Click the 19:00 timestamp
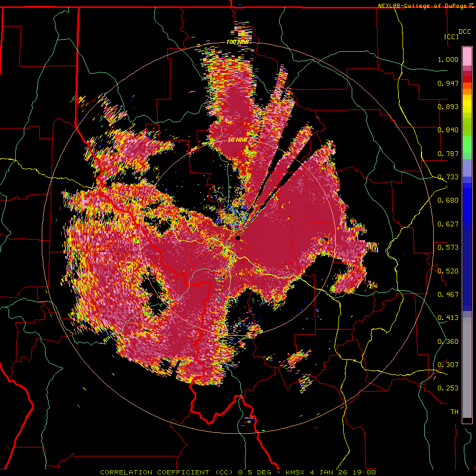The height and width of the screenshot is (476, 476). click(x=363, y=472)
